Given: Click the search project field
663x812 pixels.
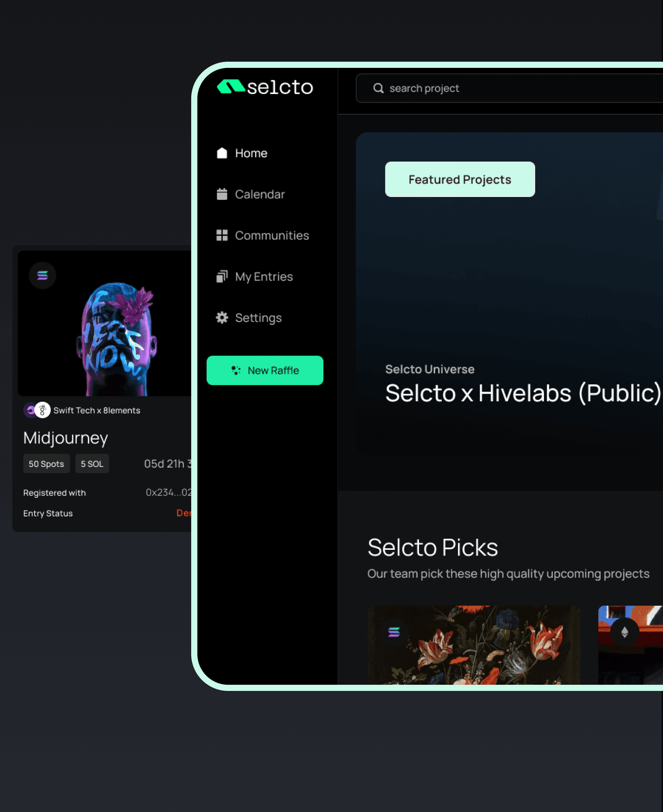Looking at the screenshot, I should point(509,88).
